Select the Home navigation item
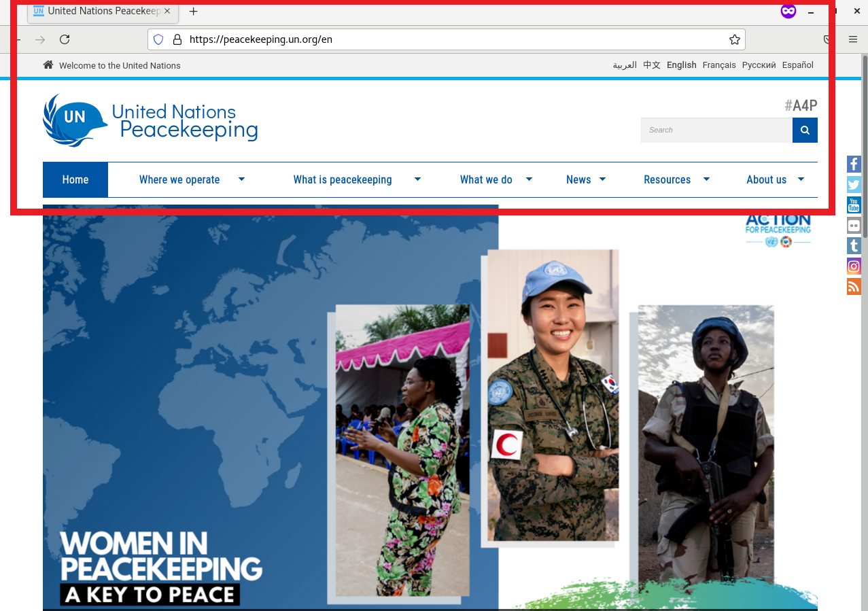The width and height of the screenshot is (868, 611). (x=75, y=179)
